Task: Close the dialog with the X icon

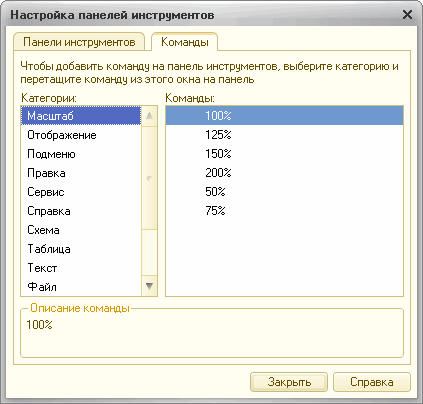Action: click(x=407, y=15)
